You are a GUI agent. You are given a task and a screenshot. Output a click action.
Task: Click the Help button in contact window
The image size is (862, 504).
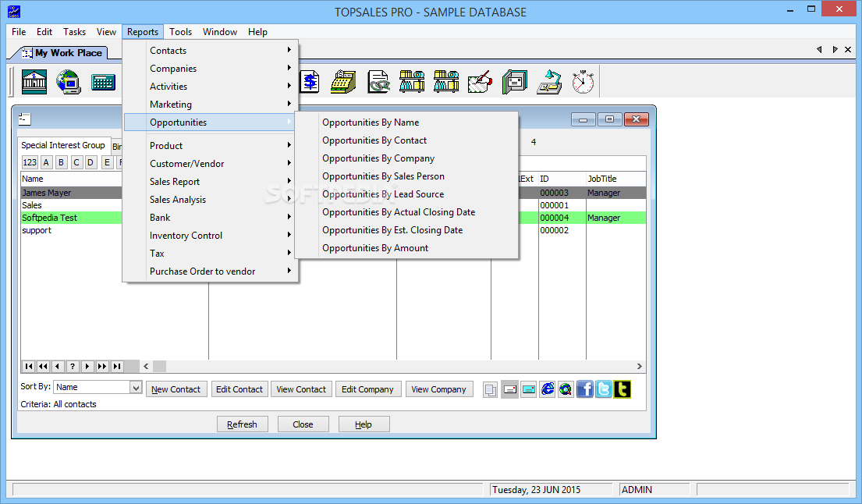pos(364,424)
